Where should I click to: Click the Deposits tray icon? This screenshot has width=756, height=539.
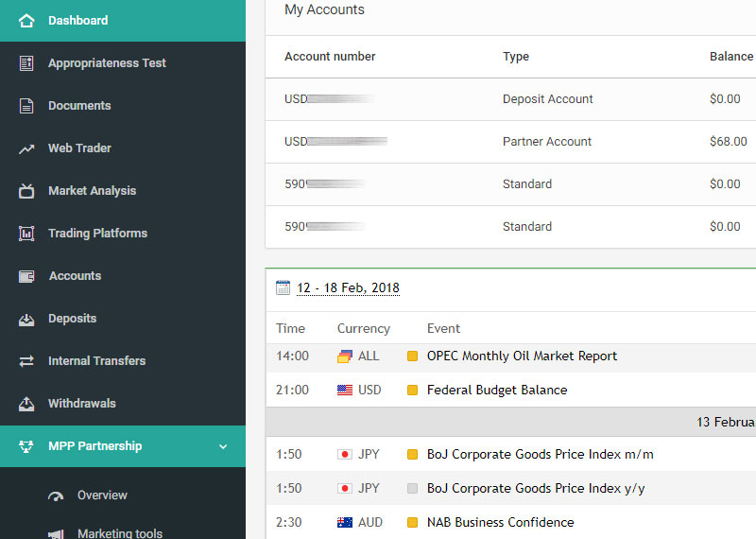26,319
